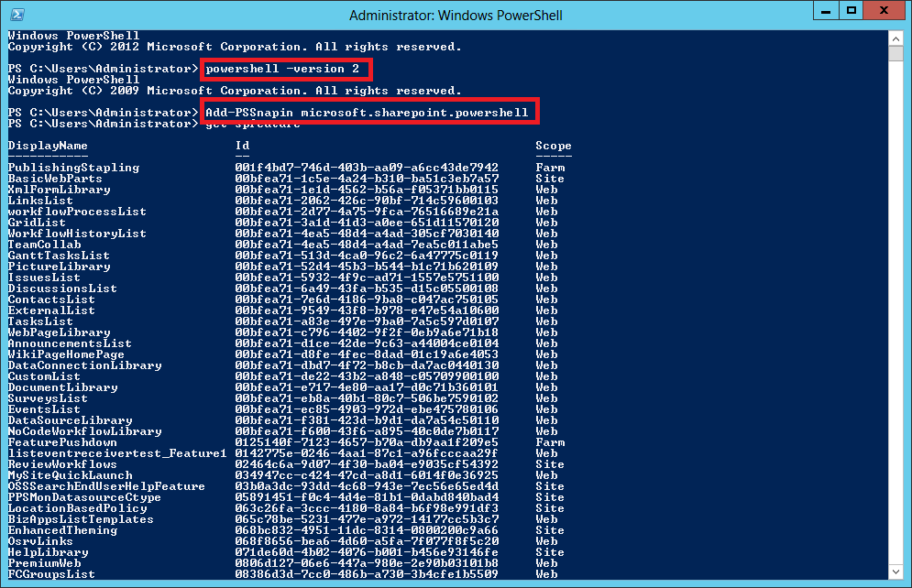Select the MySiteQuickLaunch entry
The image size is (912, 588).
point(70,475)
